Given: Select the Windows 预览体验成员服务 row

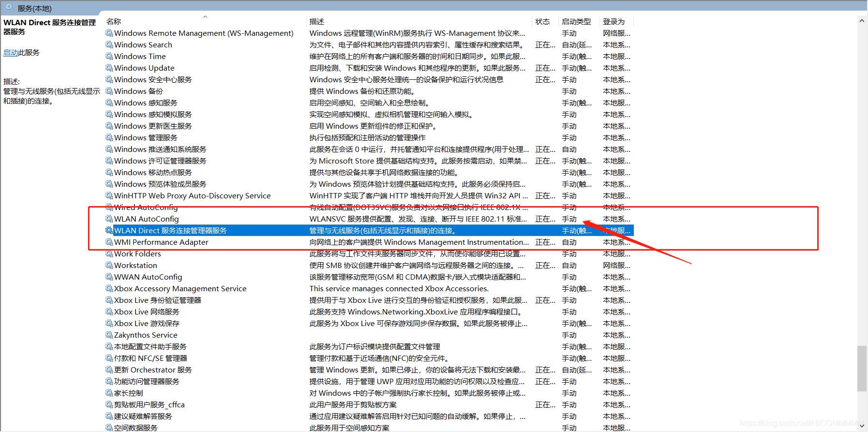Looking at the screenshot, I should click(369, 184).
